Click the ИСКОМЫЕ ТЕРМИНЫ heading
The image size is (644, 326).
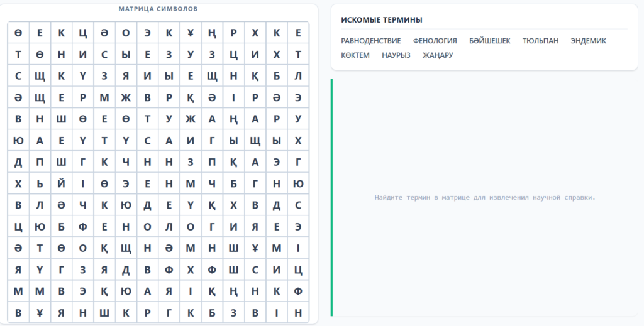(x=381, y=20)
